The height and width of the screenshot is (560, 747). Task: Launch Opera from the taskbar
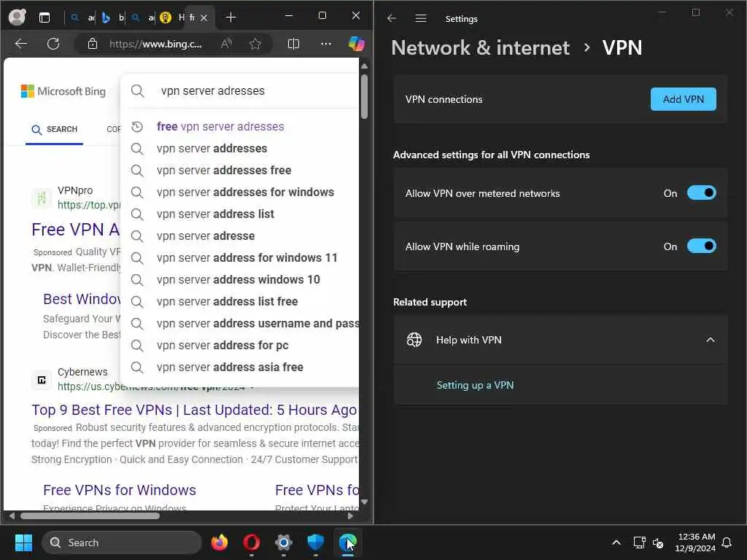(x=252, y=542)
